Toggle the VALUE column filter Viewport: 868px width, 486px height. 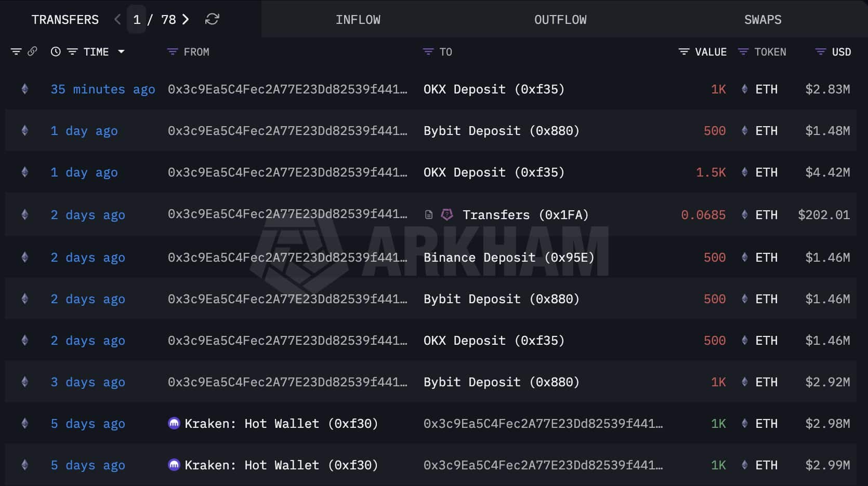[x=684, y=52]
